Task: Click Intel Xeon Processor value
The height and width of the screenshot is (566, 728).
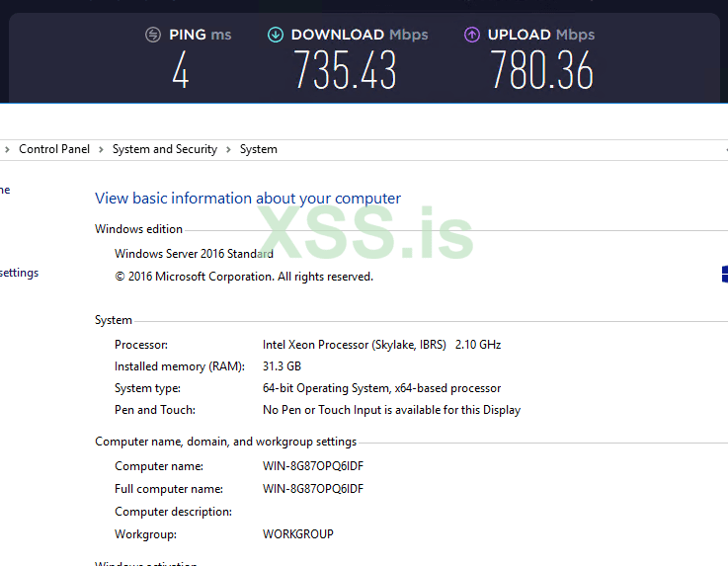Action: [x=355, y=345]
